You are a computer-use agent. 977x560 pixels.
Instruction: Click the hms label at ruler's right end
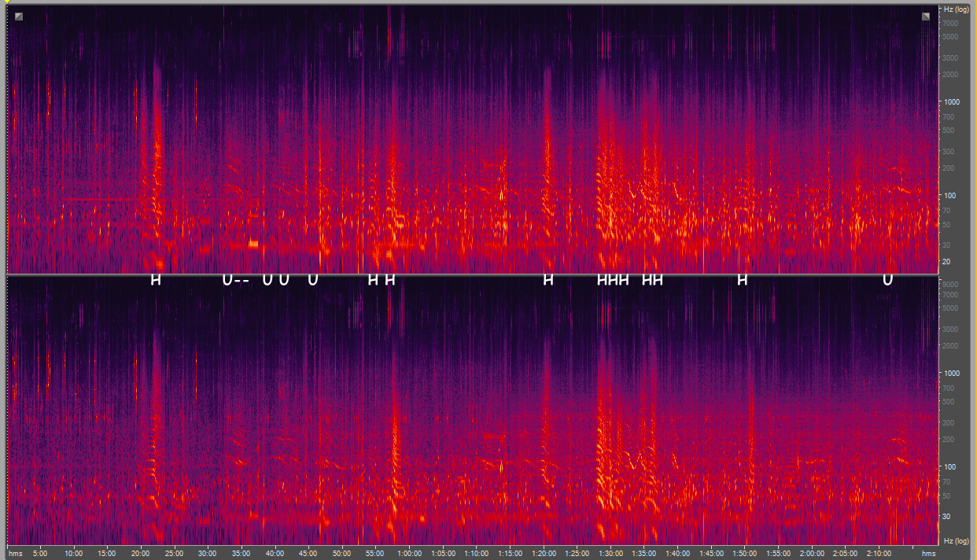click(928, 554)
